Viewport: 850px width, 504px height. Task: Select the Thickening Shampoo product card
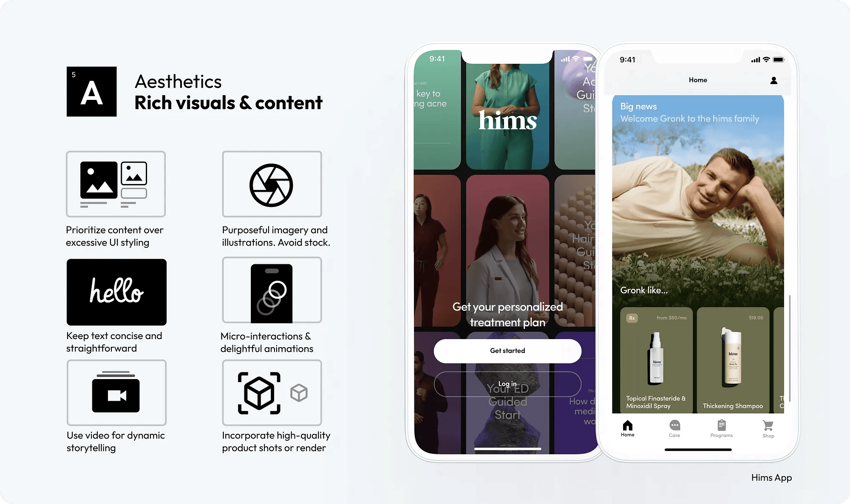pyautogui.click(x=732, y=360)
